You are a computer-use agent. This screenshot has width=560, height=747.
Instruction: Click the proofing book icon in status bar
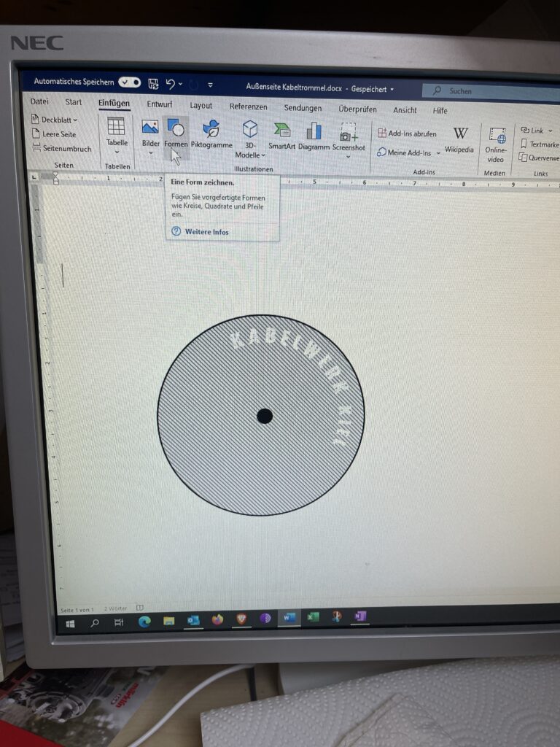pyautogui.click(x=139, y=608)
